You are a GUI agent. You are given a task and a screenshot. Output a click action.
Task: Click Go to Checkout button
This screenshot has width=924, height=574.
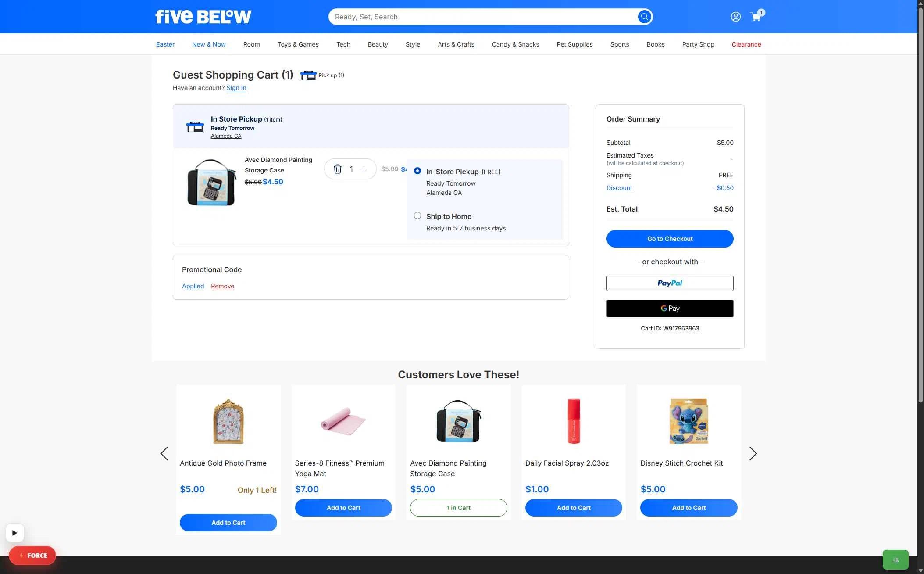point(670,239)
